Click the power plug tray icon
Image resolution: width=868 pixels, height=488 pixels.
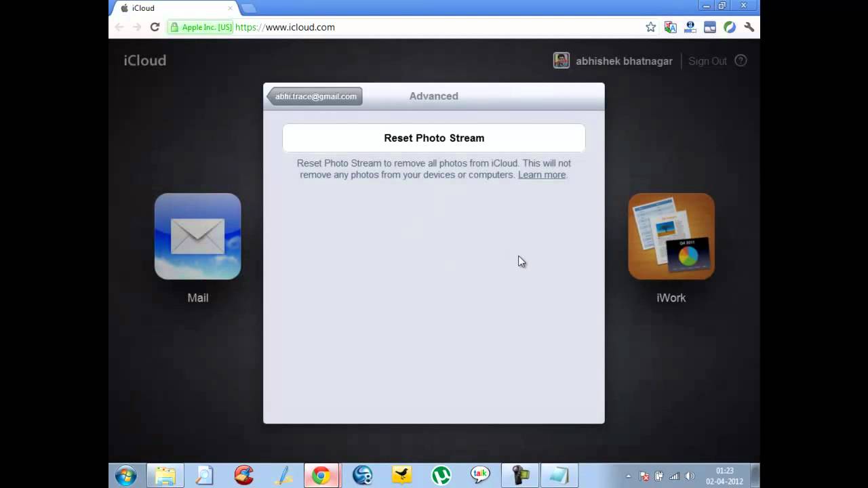point(659,476)
